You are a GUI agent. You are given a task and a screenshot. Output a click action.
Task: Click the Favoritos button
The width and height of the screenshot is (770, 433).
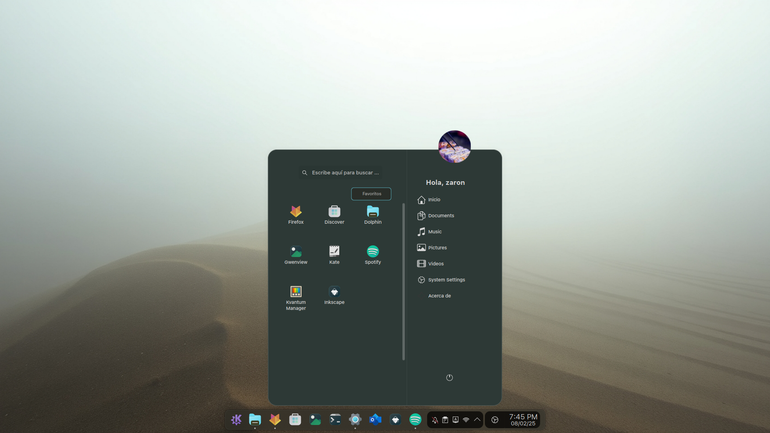[x=371, y=194]
